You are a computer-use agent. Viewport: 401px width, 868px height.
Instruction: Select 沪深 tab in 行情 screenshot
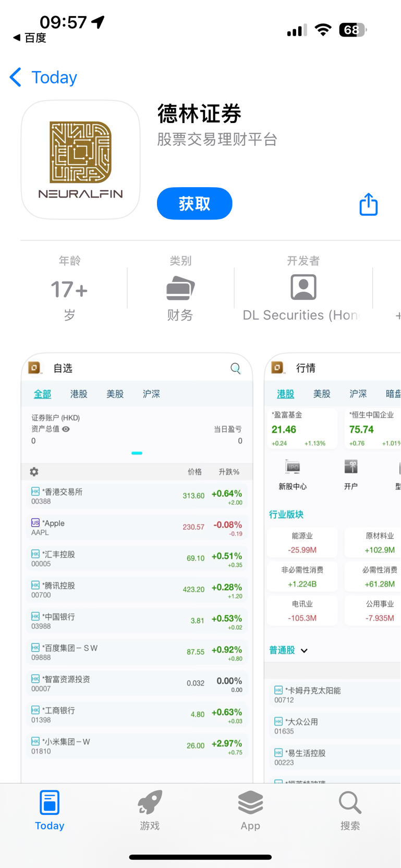tap(358, 394)
